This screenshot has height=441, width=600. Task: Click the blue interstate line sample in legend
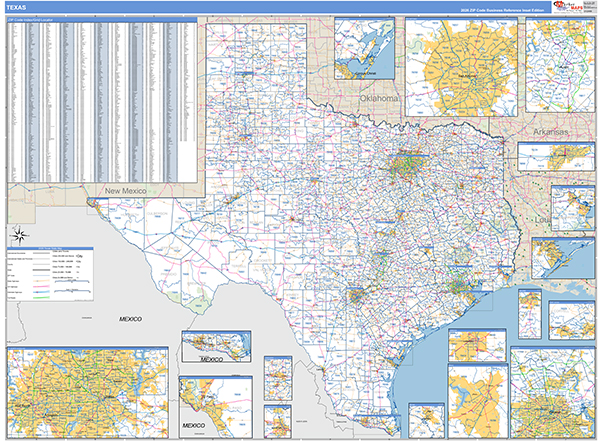click(x=43, y=292)
